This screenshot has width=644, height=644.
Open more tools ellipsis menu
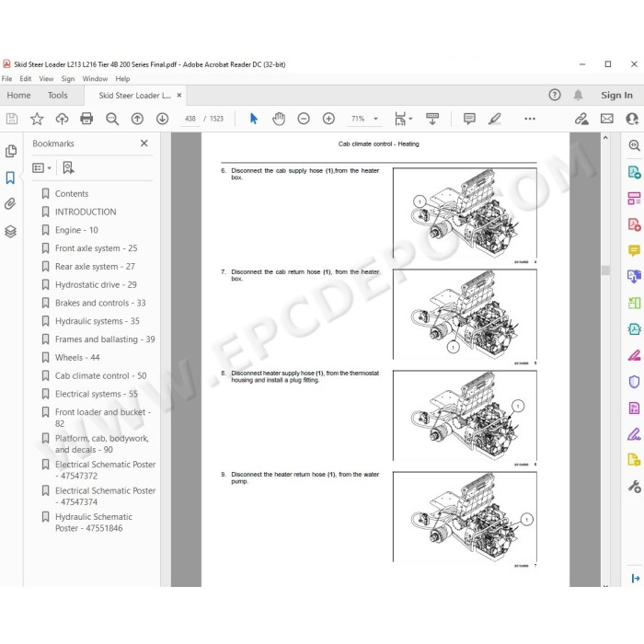tap(530, 119)
